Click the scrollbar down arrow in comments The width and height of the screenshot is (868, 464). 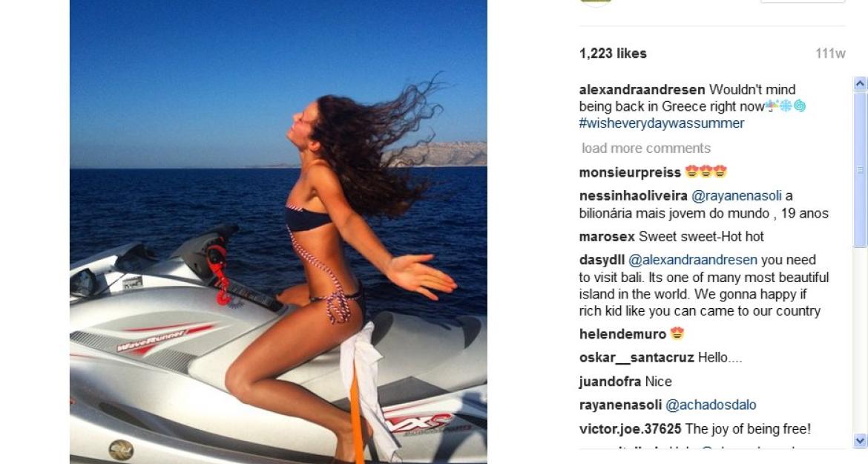860,441
